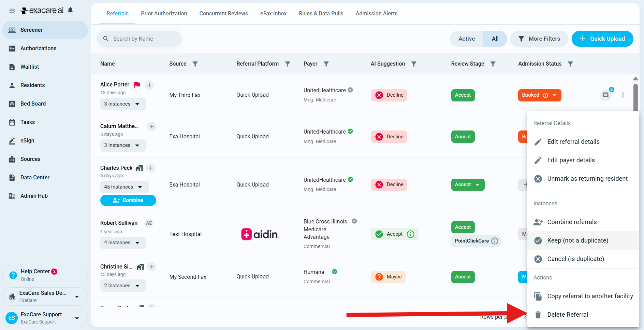Open More Filters
Screen dimensions: 644x330
539,39
